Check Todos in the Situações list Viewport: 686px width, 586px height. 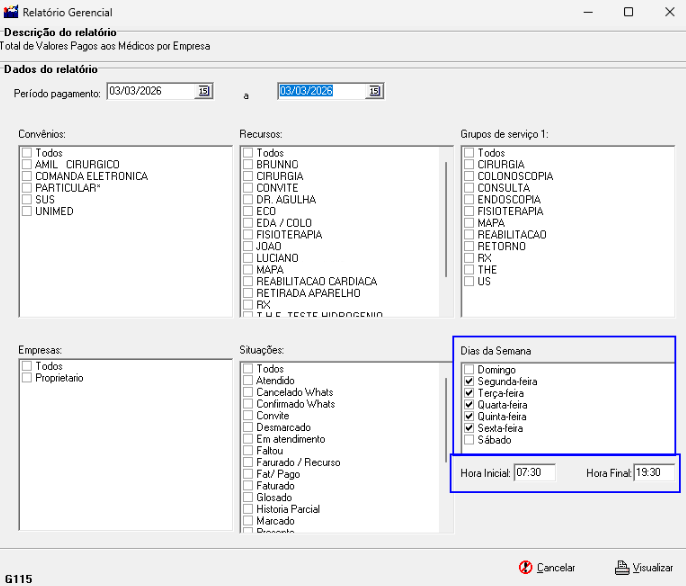(248, 369)
